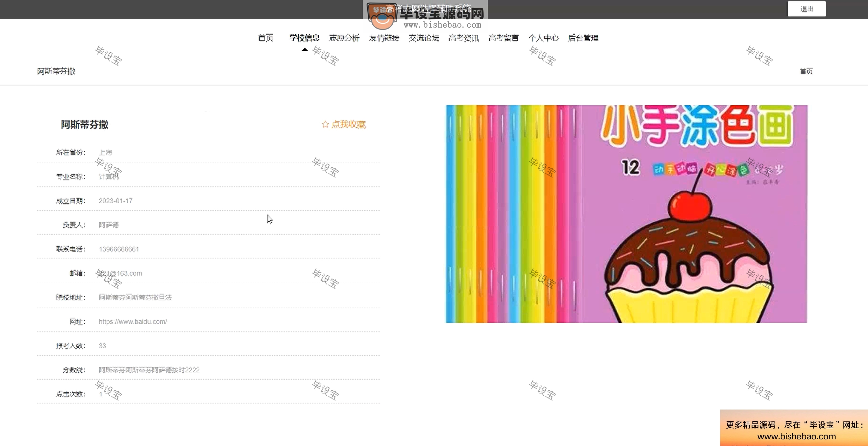Click the 邮箱 label
This screenshot has height=446, width=868.
point(77,273)
